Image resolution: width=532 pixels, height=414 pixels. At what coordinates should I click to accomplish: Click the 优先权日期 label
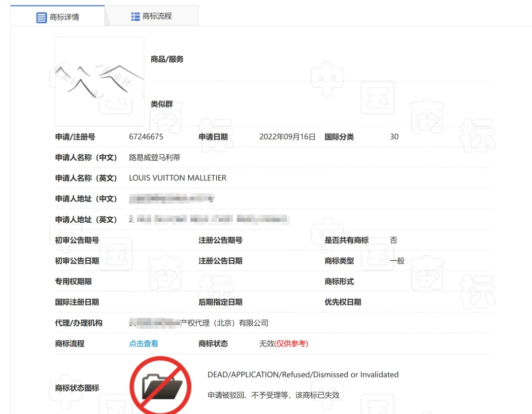coord(343,302)
